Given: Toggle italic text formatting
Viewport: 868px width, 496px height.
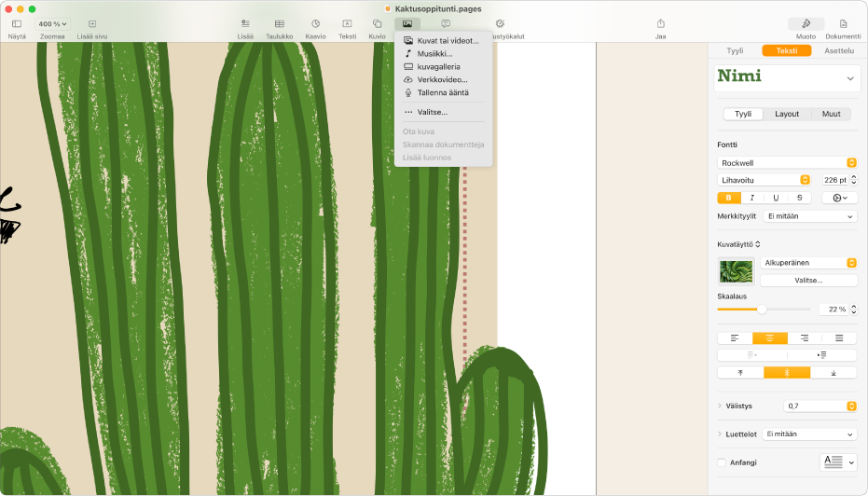Looking at the screenshot, I should coord(752,198).
